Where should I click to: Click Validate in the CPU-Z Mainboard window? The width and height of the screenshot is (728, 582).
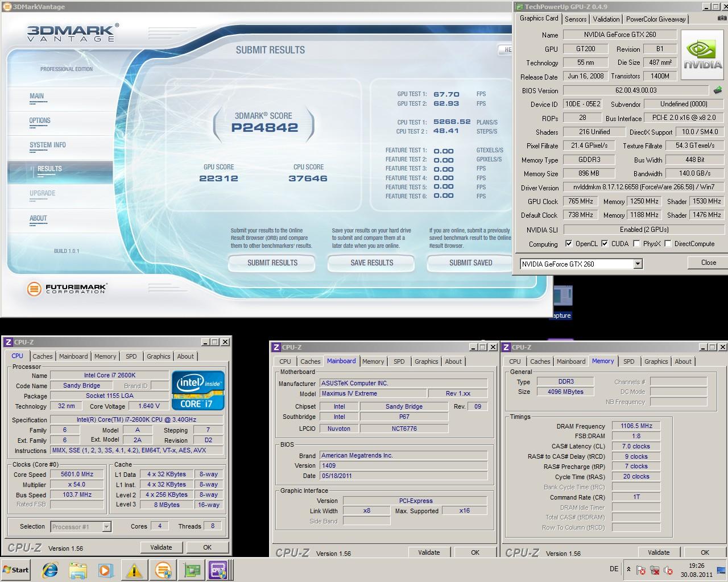tap(429, 552)
